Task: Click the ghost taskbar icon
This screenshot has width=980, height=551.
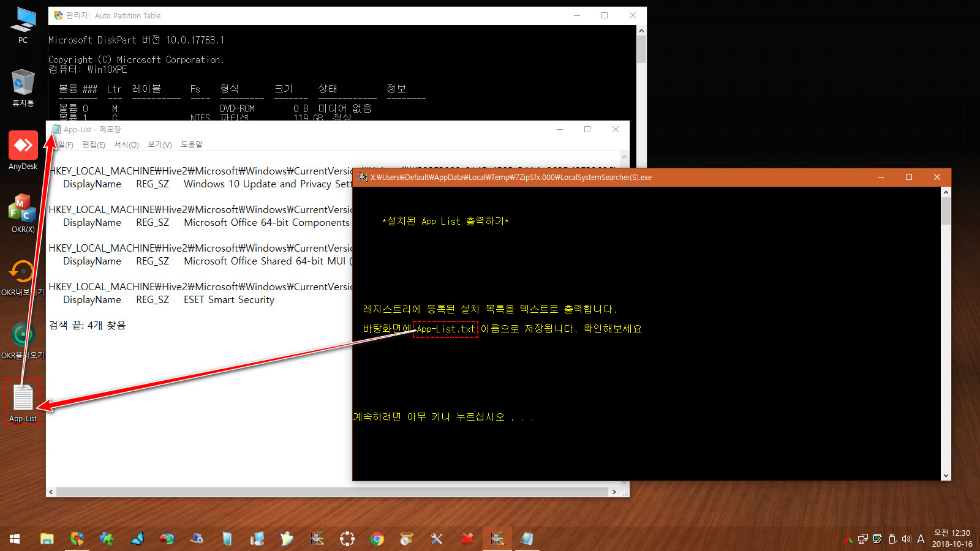Action: 287,539
